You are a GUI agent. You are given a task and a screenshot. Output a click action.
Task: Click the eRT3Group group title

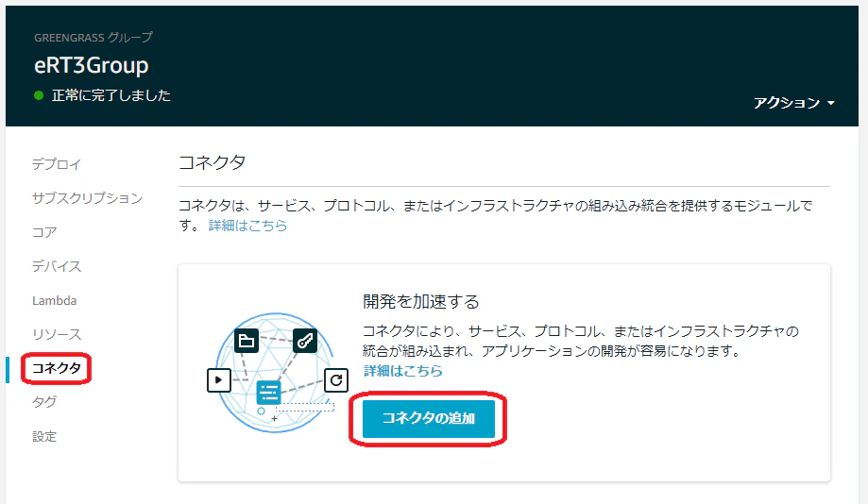(x=92, y=65)
